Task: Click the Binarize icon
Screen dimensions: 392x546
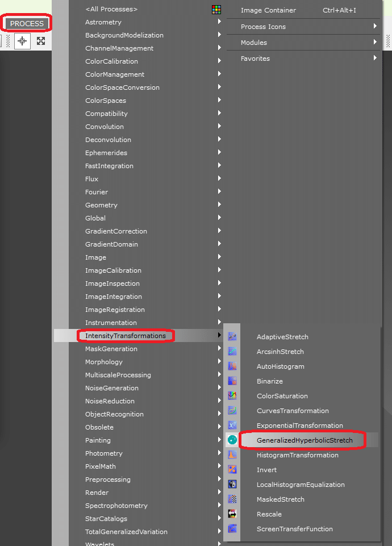Action: pos(232,381)
